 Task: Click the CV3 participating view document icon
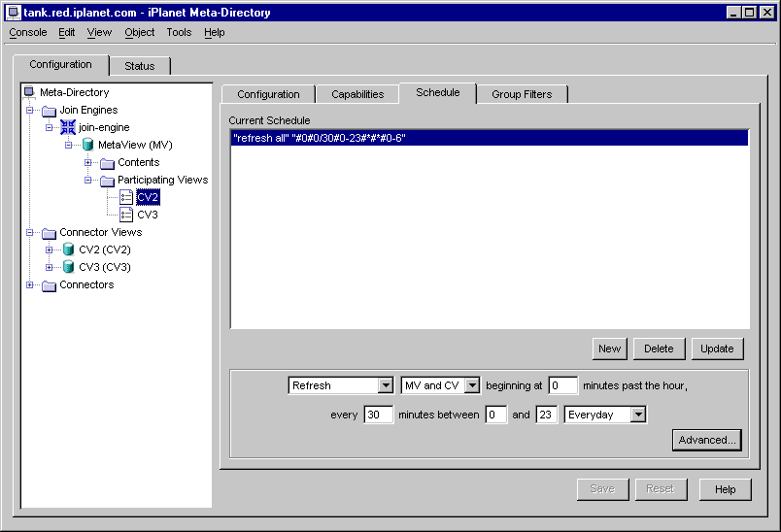coord(126,215)
